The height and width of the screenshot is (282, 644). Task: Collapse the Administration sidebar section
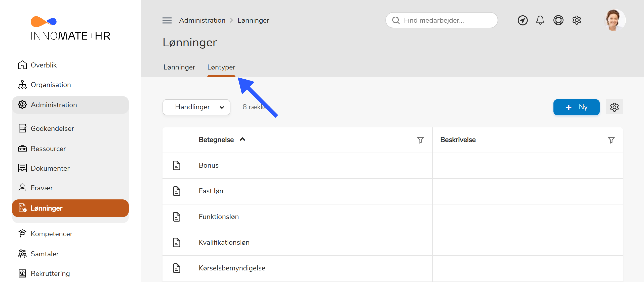pos(70,105)
